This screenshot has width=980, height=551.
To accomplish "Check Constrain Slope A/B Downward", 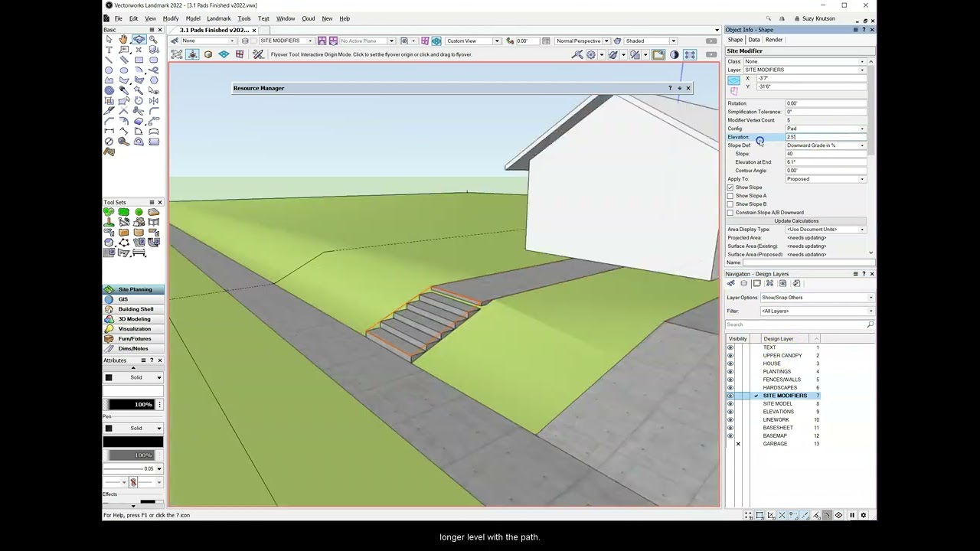I will [x=730, y=213].
